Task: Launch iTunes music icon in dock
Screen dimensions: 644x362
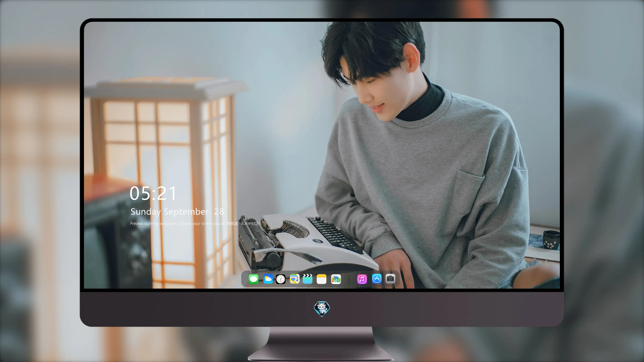Action: [362, 279]
